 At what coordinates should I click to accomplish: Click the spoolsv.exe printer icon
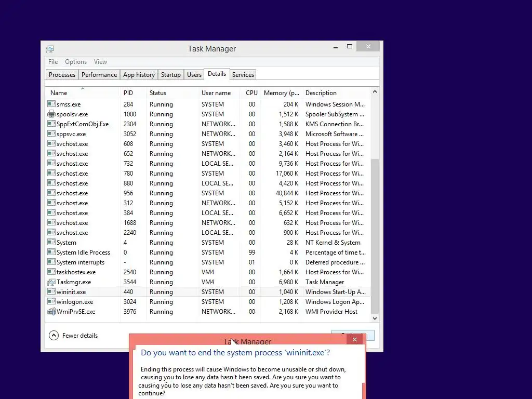pos(51,114)
